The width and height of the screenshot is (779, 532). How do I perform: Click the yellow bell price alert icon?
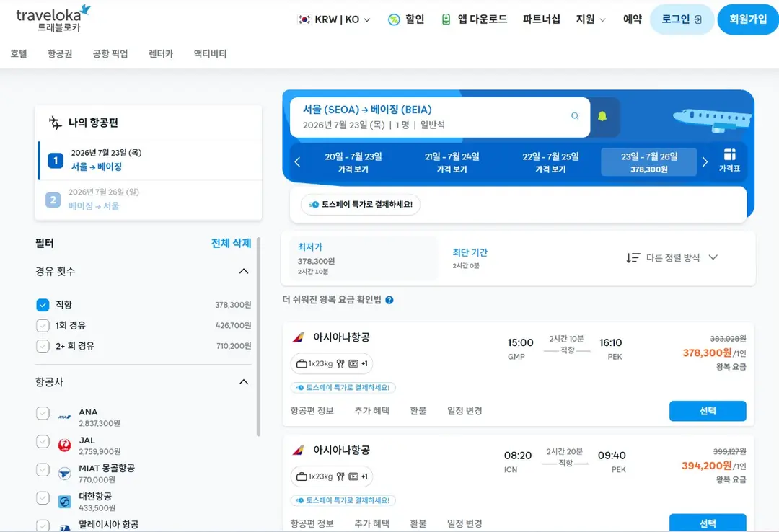click(x=602, y=116)
